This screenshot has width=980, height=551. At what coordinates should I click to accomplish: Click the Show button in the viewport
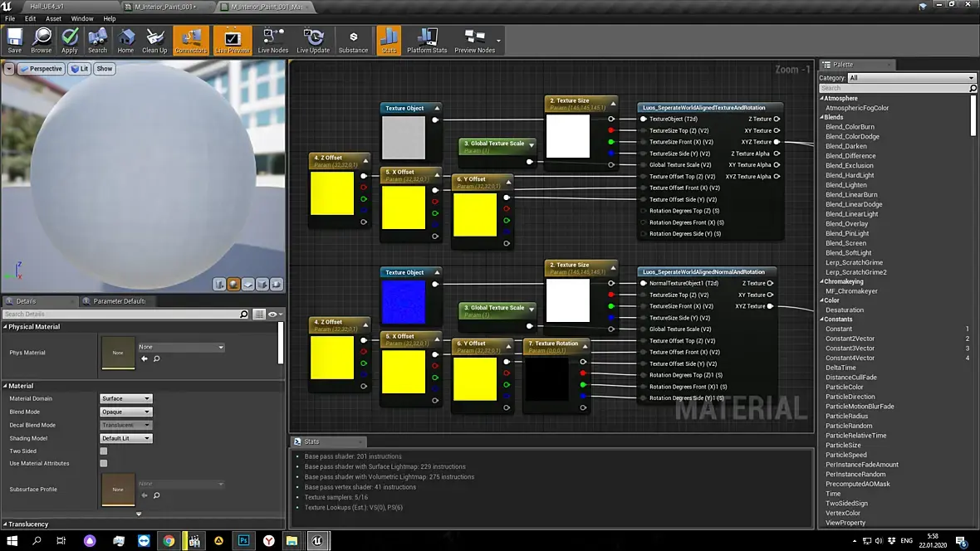[104, 69]
